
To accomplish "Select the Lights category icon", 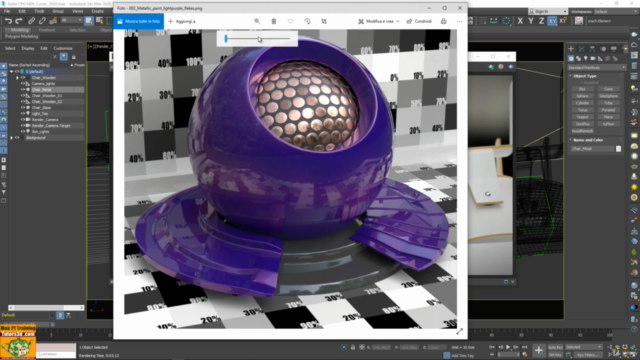I will point(586,59).
